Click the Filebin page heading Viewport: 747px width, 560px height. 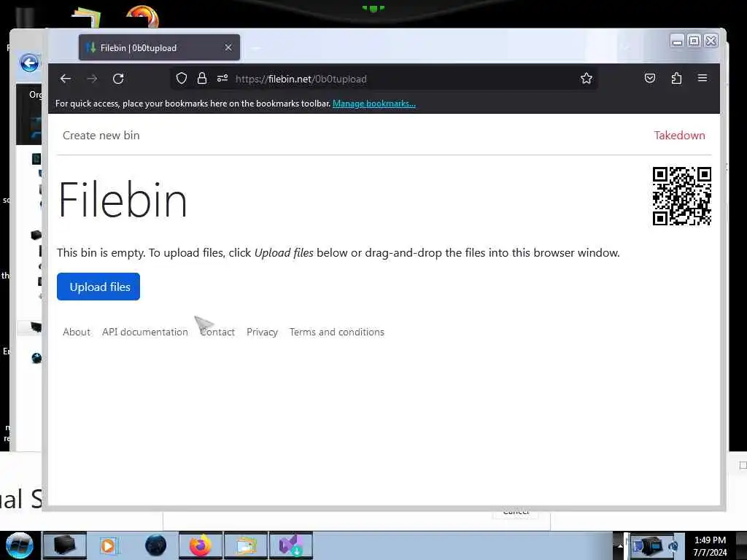123,200
